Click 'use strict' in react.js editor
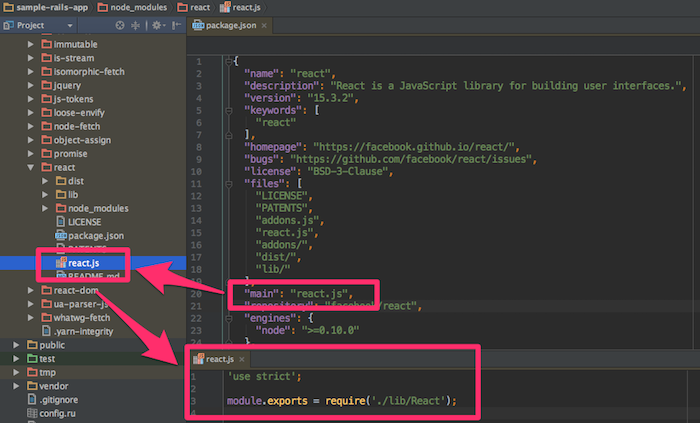This screenshot has height=423, width=700. point(262,377)
